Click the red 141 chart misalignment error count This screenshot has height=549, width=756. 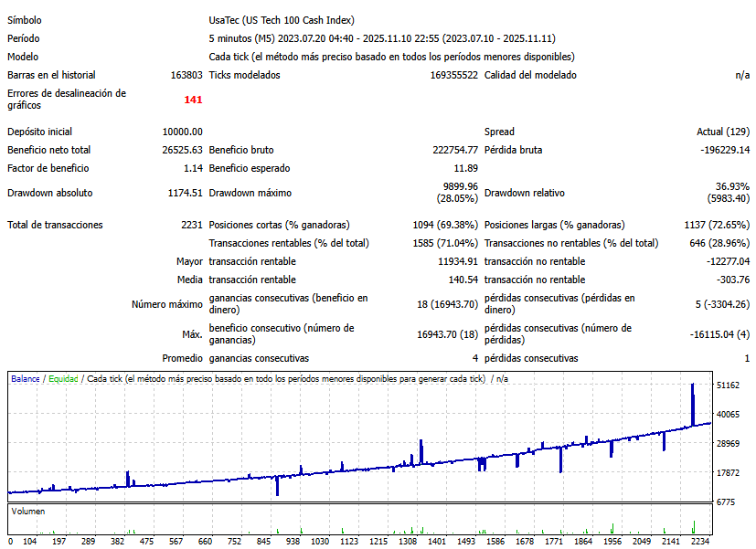192,100
